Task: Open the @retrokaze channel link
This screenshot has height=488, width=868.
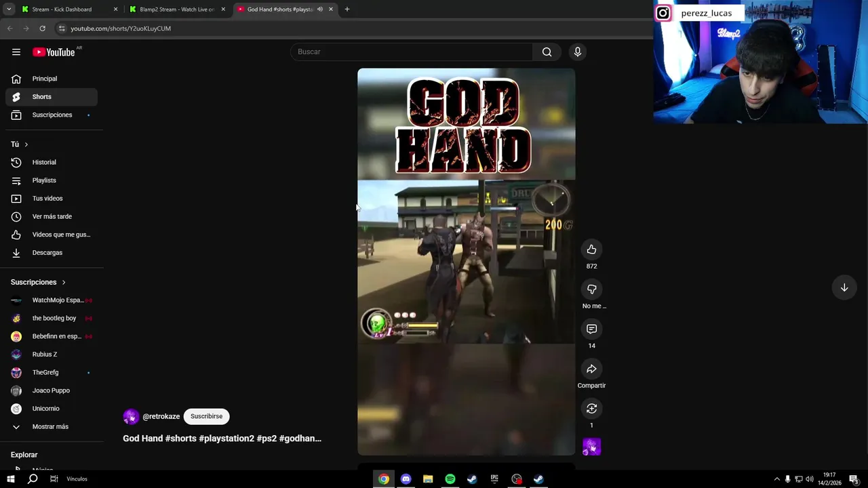Action: 161,417
